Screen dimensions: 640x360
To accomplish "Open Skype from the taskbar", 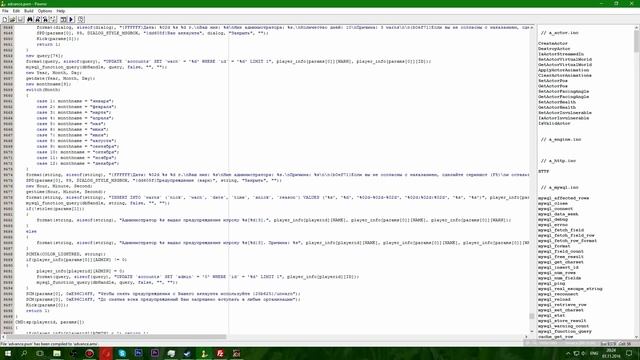I will tap(122, 353).
